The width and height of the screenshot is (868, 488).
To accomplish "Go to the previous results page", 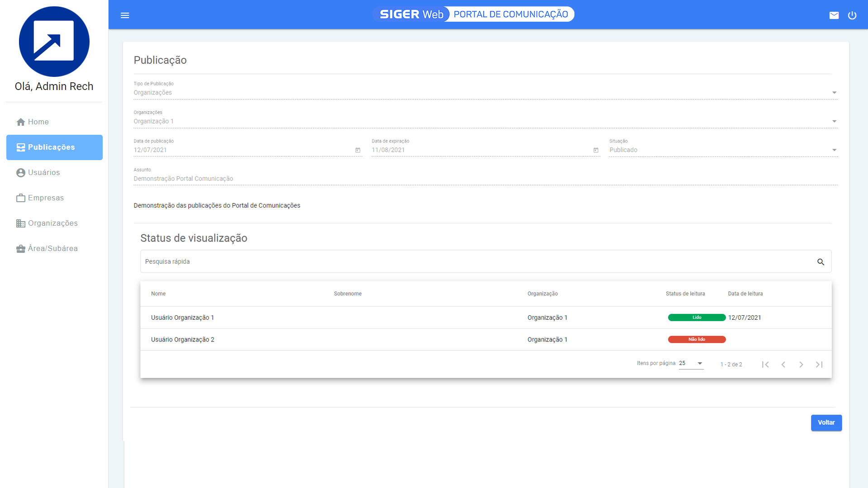I will [x=783, y=365].
